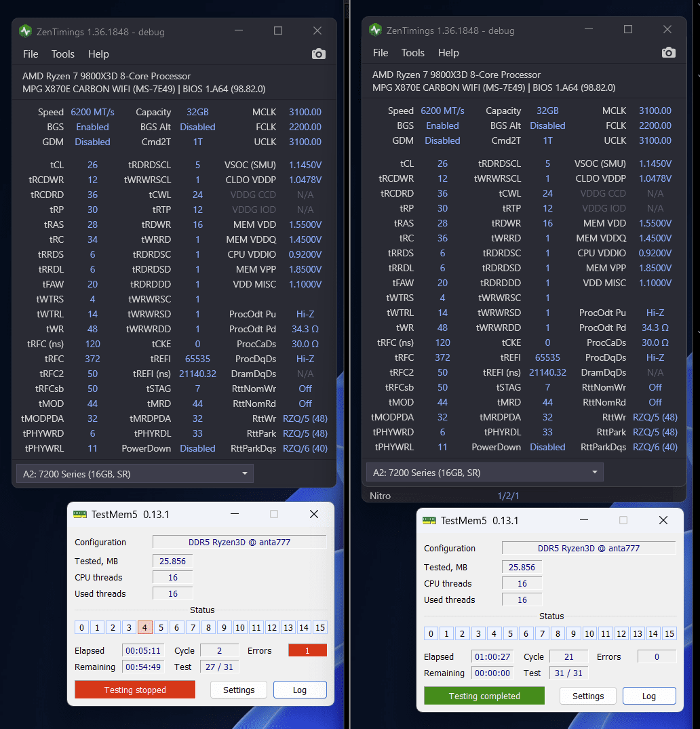Click BGS Enabled value in right ZenTimings

click(x=442, y=125)
